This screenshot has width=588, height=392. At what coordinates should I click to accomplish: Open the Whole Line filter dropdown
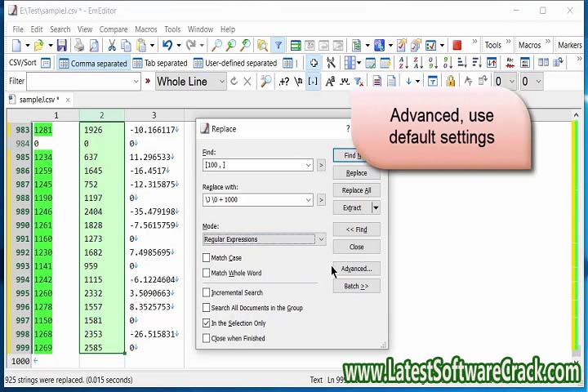pos(220,81)
